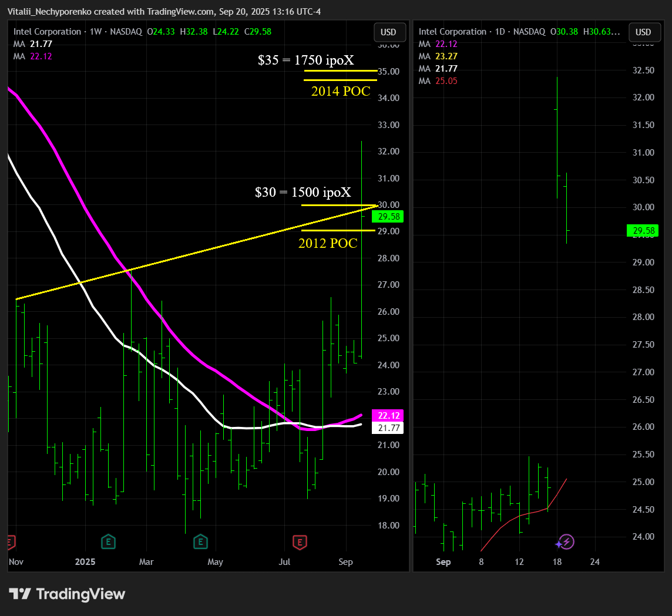This screenshot has height=616, width=672.
Task: Select the MA 21.77 indicator on weekly chart
Action: (x=32, y=43)
